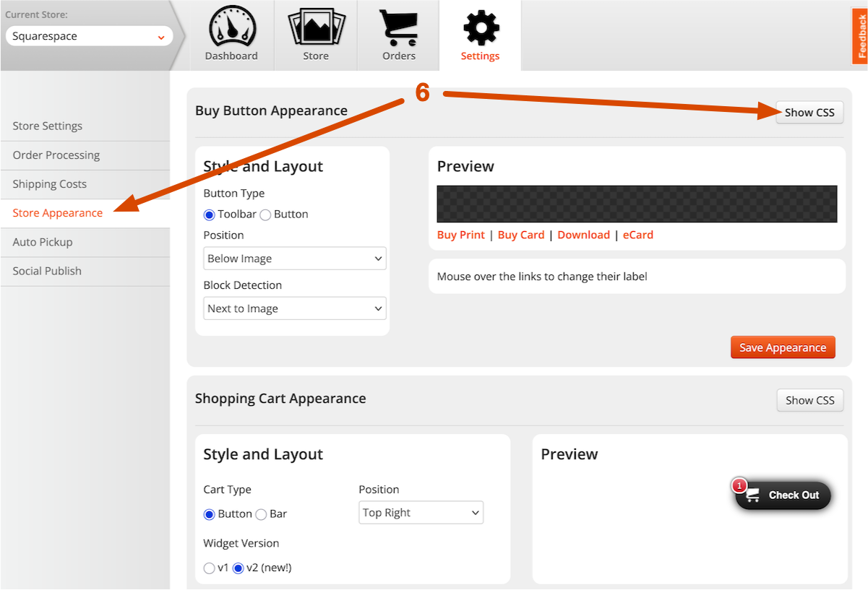Click the red notification badge on Check Out
Viewport: 868px width, 590px height.
pyautogui.click(x=739, y=486)
